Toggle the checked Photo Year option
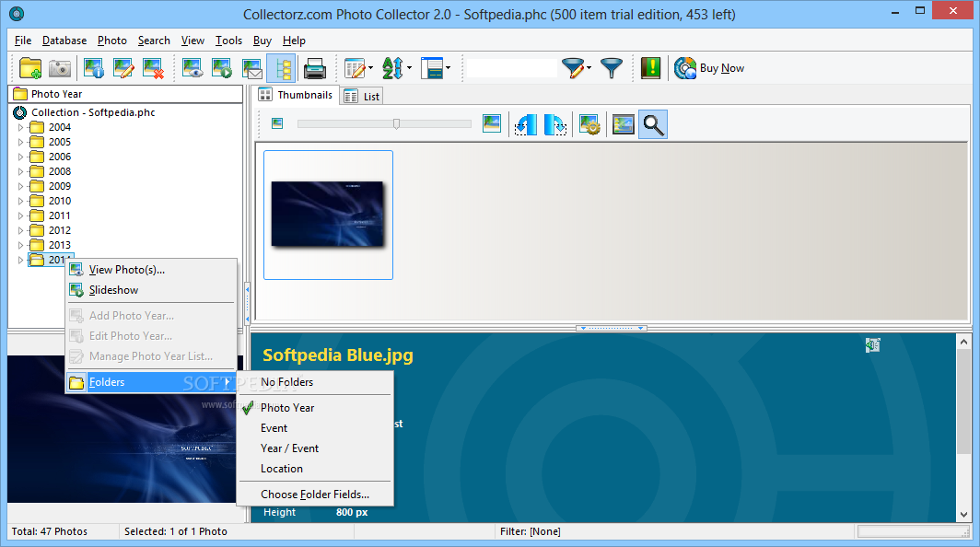980x547 pixels. tap(315, 408)
